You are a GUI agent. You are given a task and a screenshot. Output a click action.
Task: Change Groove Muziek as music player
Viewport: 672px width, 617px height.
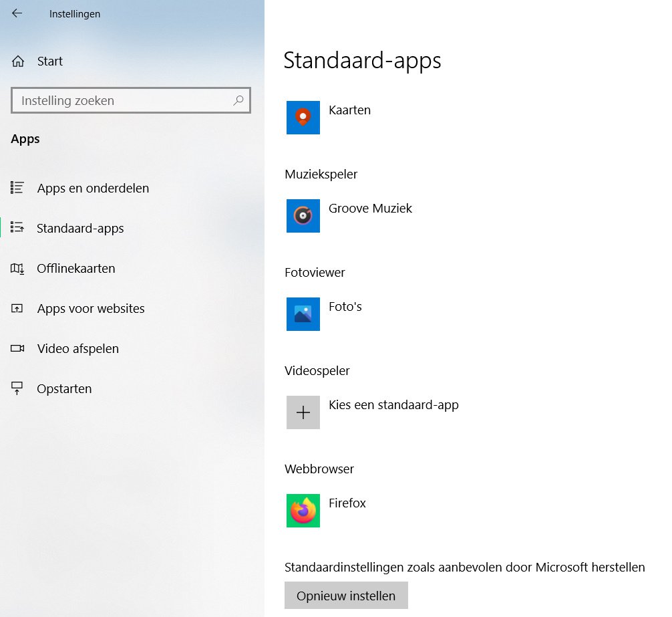pyautogui.click(x=370, y=209)
